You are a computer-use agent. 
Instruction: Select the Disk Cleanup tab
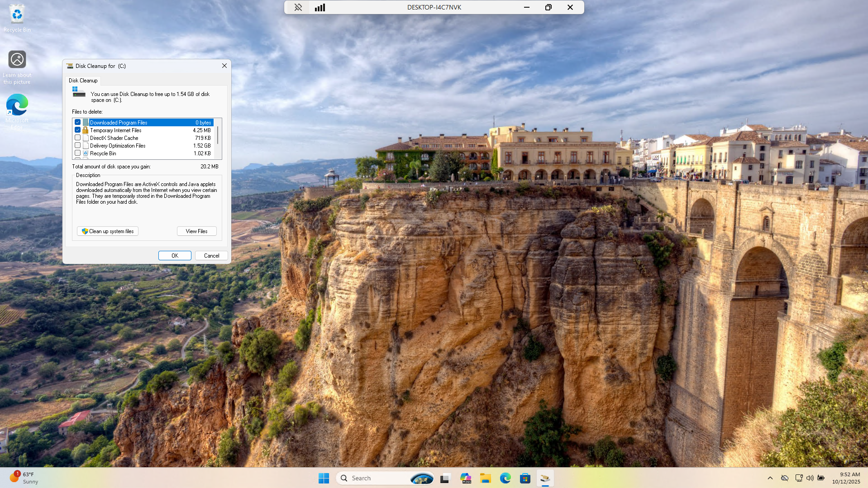(x=83, y=81)
